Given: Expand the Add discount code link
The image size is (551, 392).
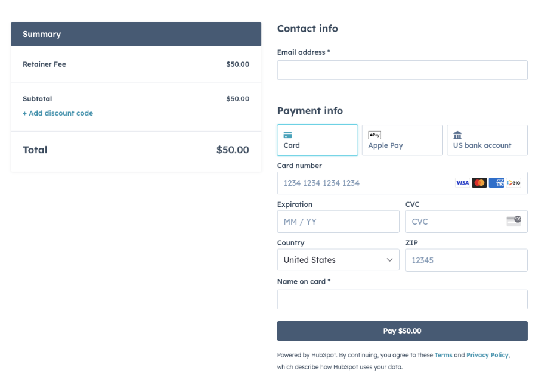Looking at the screenshot, I should click(58, 113).
